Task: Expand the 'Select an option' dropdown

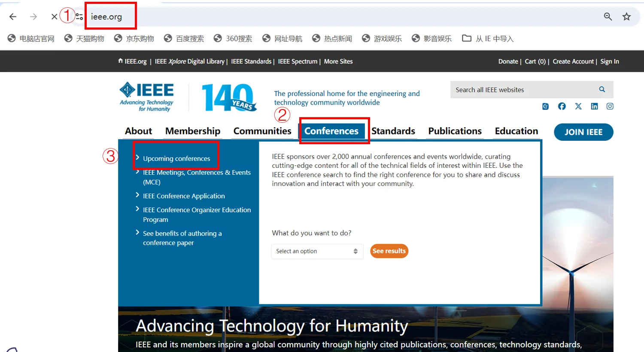Action: (317, 251)
